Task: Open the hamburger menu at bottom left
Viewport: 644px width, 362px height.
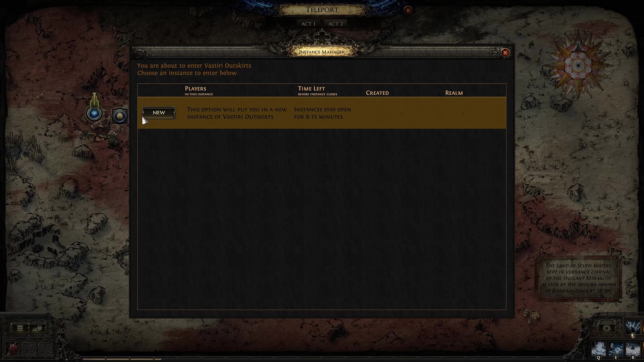Action: pos(20,328)
